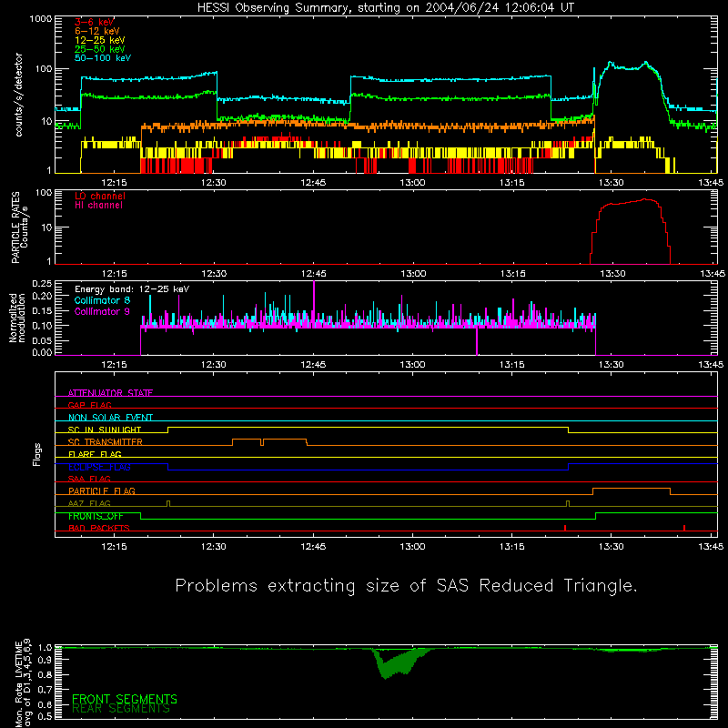The image size is (728, 728).
Task: Click the SAA_FLAG label
Action: tap(89, 479)
